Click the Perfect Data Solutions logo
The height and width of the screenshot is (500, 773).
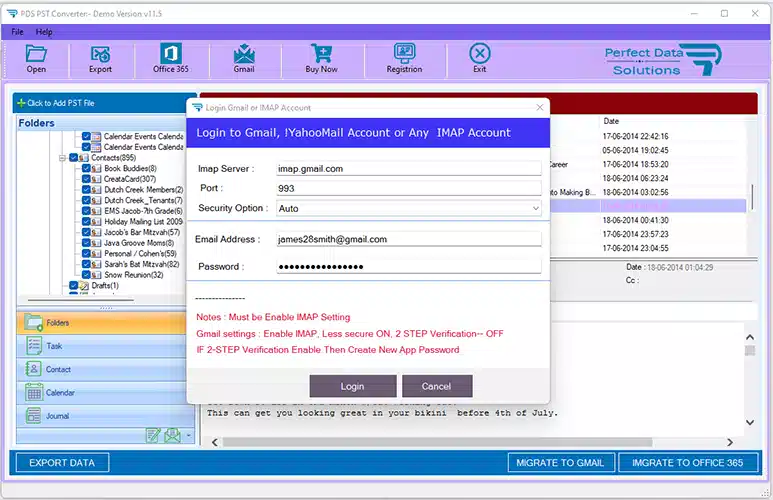pyautogui.click(x=662, y=60)
